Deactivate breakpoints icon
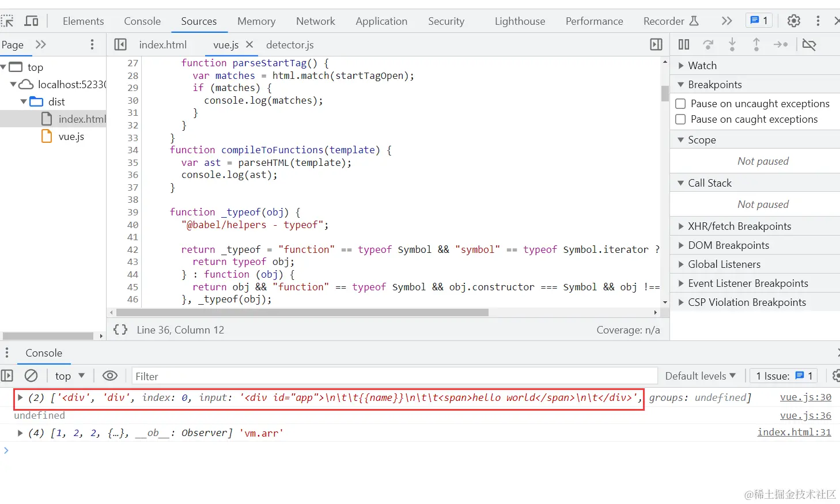The image size is (840, 504). coord(809,44)
